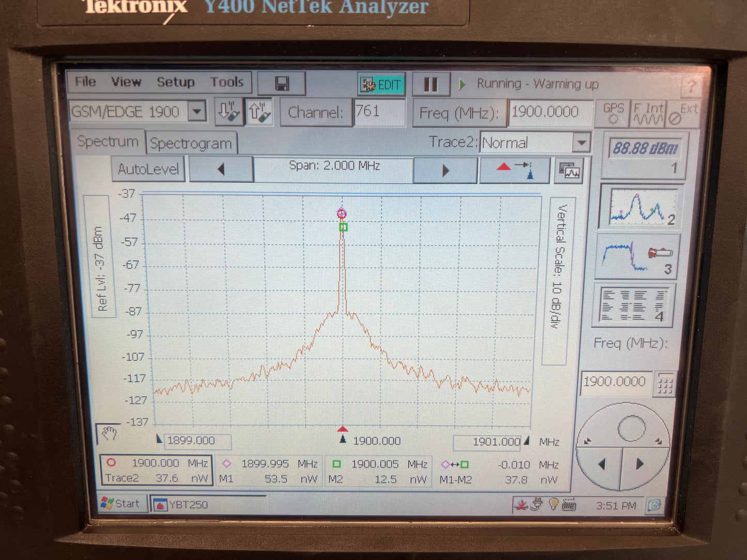Expand the Trace2 Normal dropdown
Viewport: 747px width, 560px height.
coord(582,143)
